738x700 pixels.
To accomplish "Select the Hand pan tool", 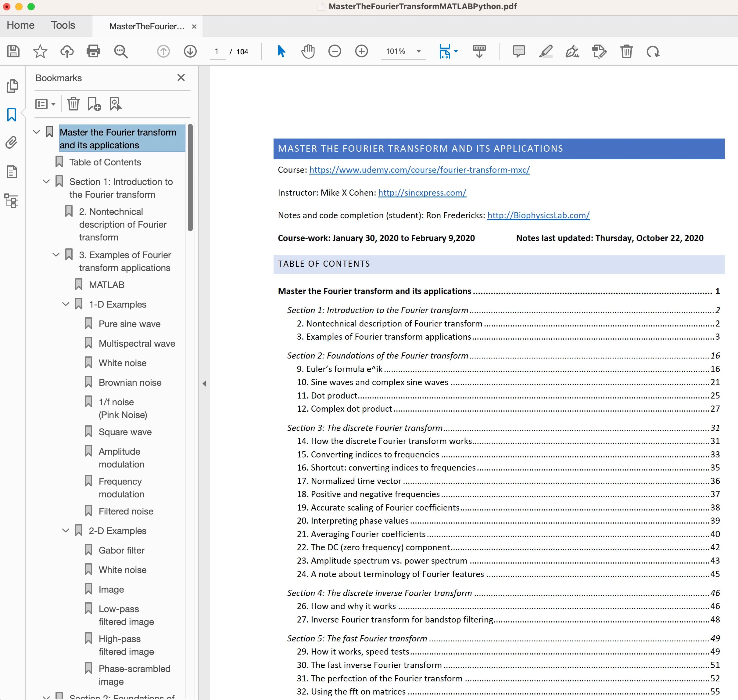I will (x=308, y=51).
